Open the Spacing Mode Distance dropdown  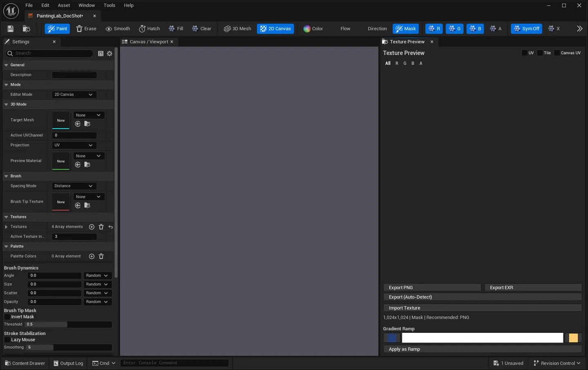click(74, 186)
